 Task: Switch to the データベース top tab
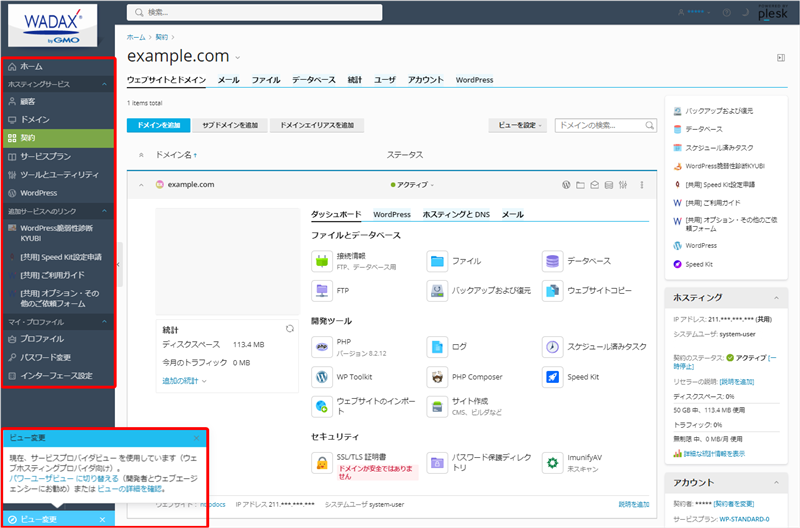(x=314, y=80)
